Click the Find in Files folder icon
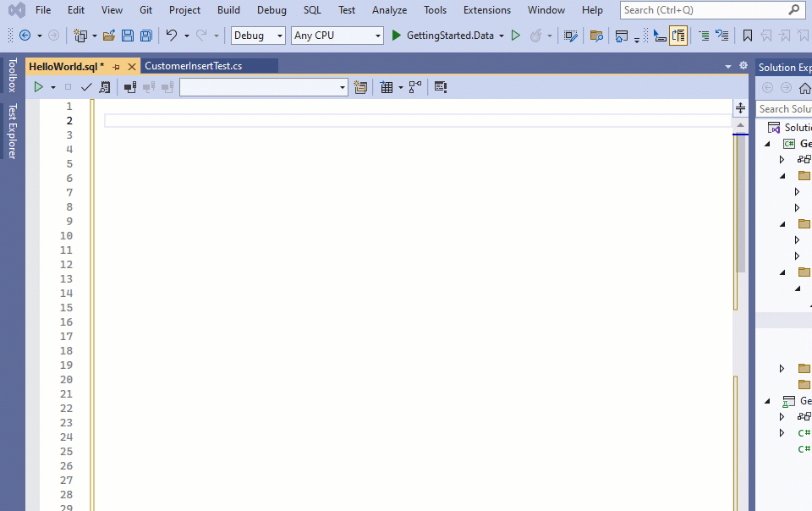812x511 pixels. 596,36
